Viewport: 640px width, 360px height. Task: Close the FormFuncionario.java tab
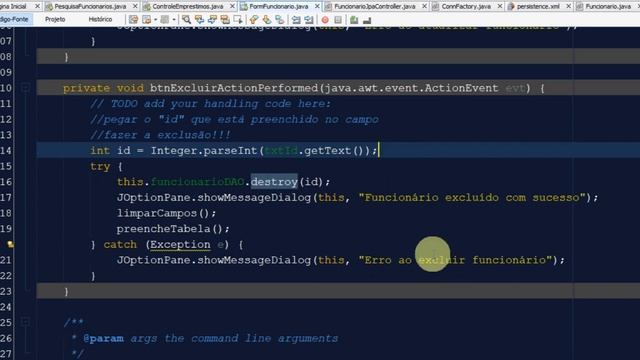point(317,6)
